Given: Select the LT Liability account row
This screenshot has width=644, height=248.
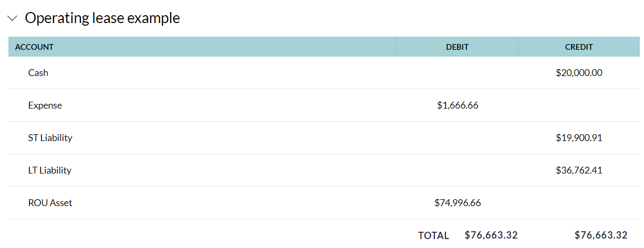Looking at the screenshot, I should coord(50,170).
